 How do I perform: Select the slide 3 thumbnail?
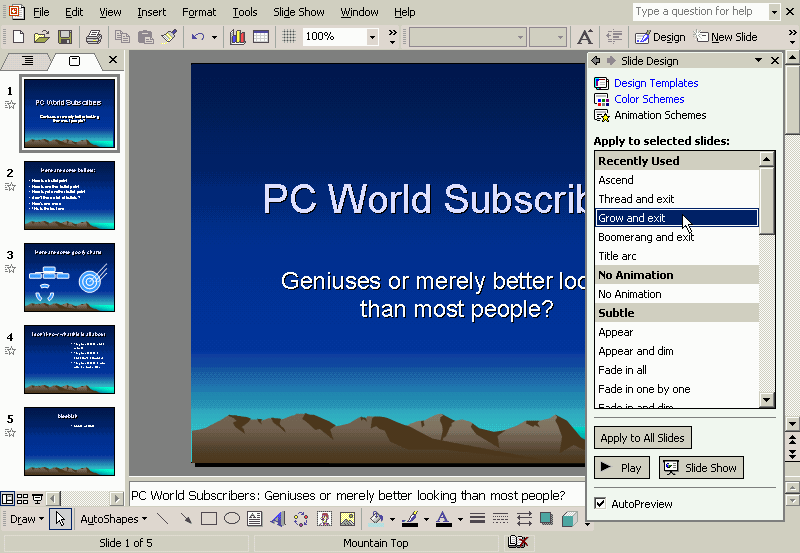(x=69, y=277)
